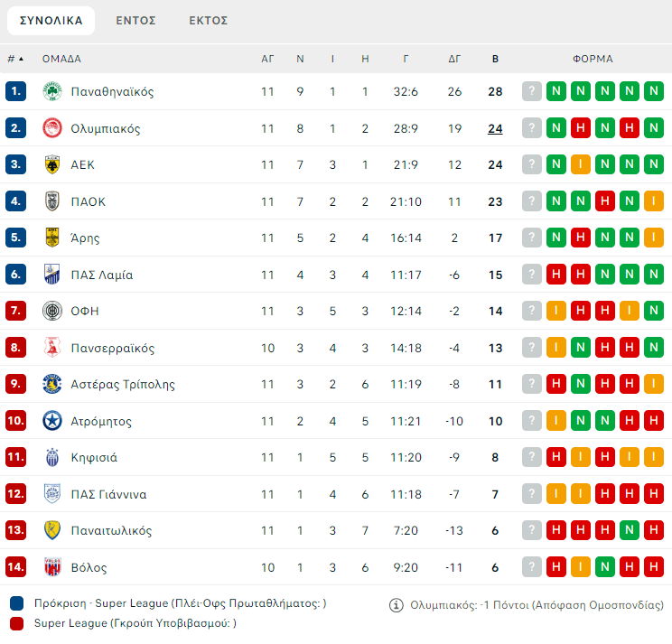Sort standings by ΔΓ goal difference header
The height and width of the screenshot is (644, 672).
454,59
